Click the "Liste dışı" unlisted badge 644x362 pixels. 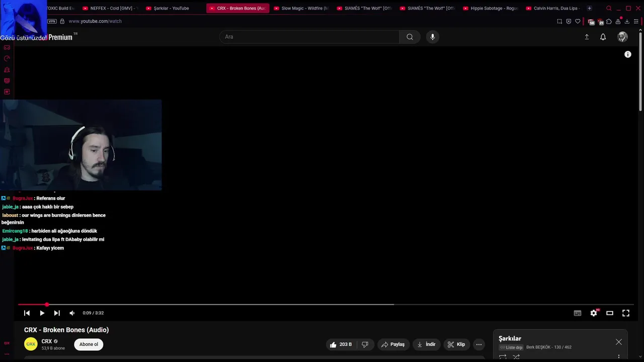(511, 347)
